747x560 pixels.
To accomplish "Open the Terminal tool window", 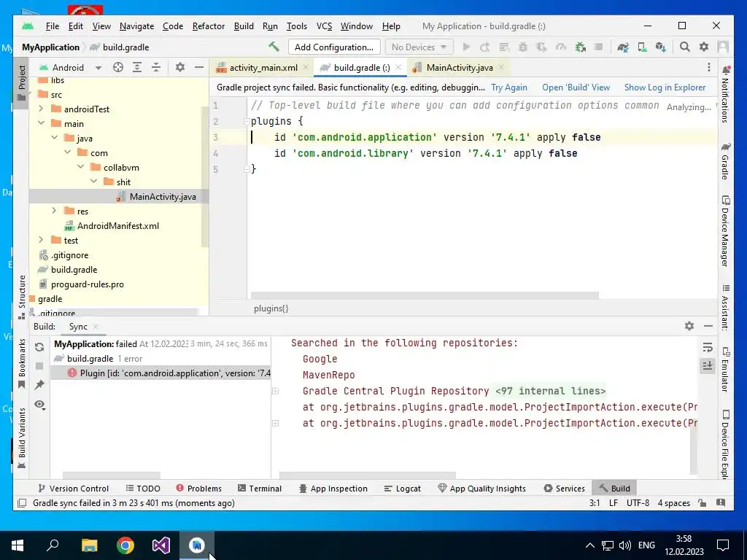I will [x=260, y=488].
